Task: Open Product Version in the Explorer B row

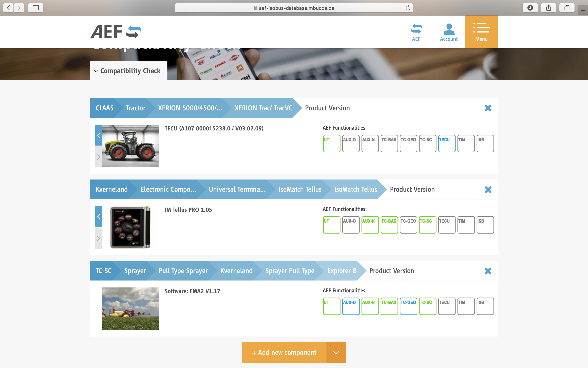Action: [x=392, y=271]
